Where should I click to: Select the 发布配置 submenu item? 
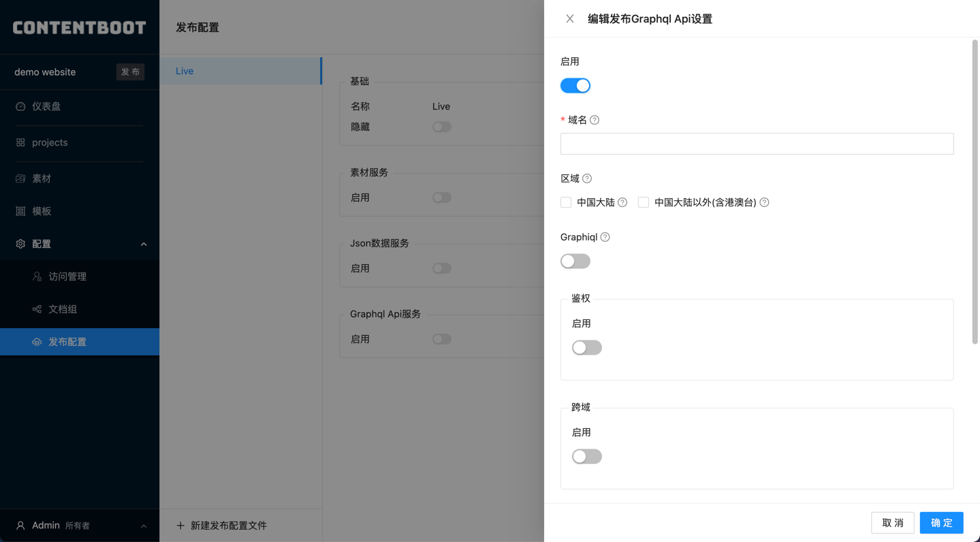[x=80, y=342]
